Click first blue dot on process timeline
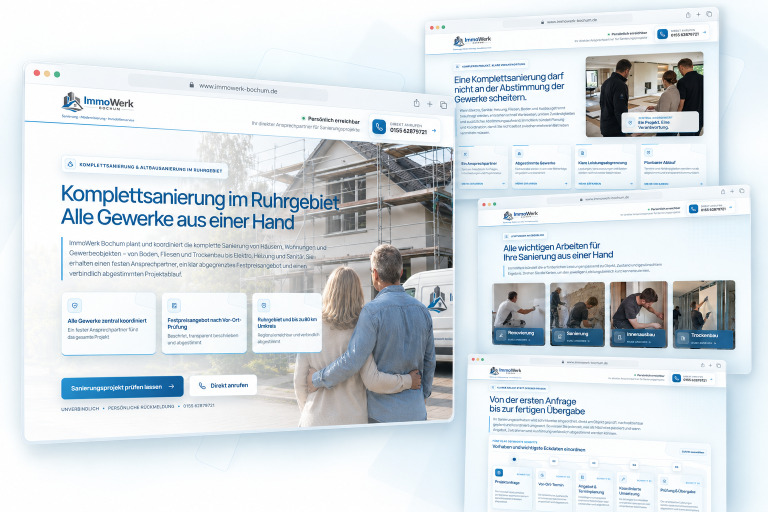Screen dimensions: 768x512 514,460
